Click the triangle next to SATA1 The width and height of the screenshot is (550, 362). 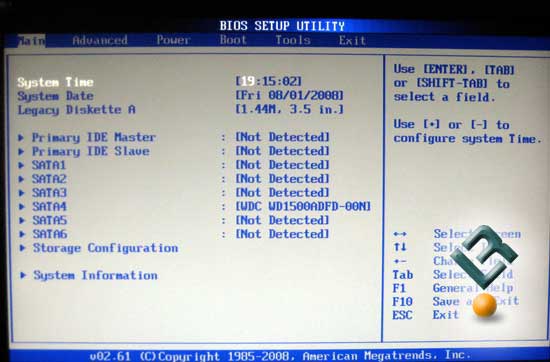21,165
